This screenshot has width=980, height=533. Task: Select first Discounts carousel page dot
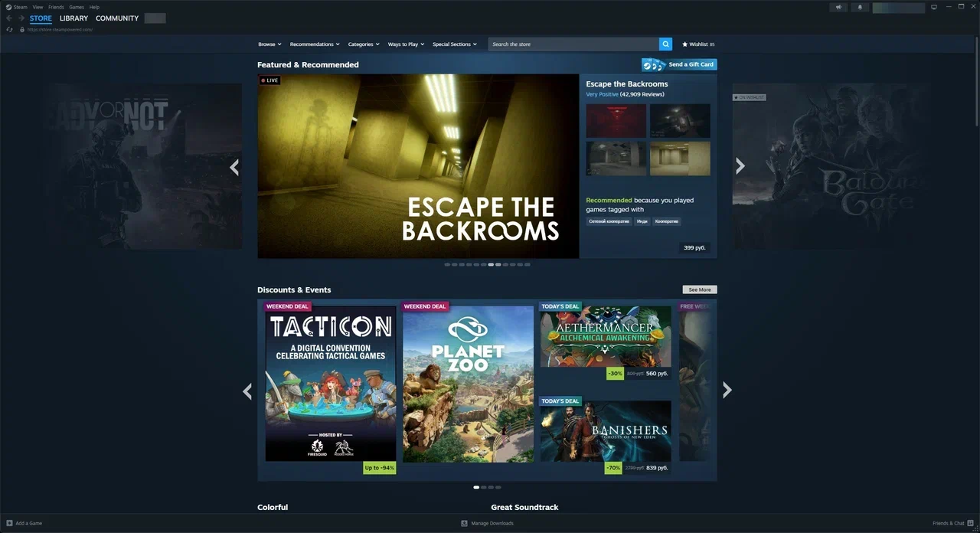[x=476, y=487]
